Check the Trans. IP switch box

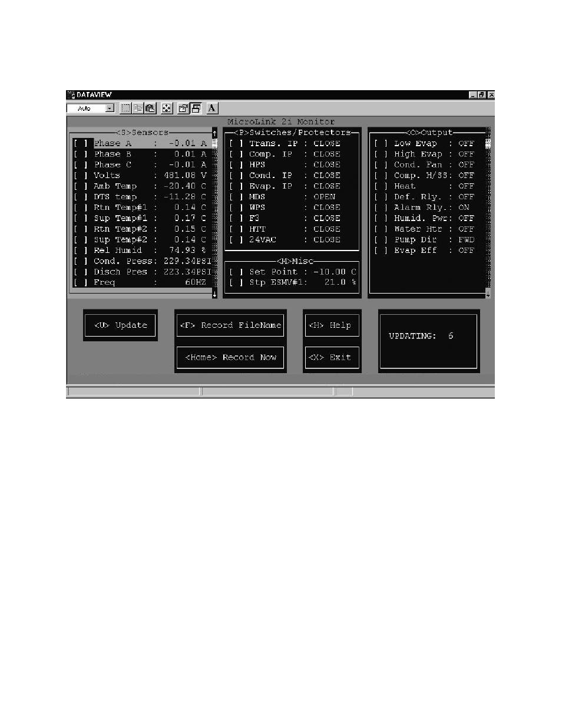tap(236, 143)
